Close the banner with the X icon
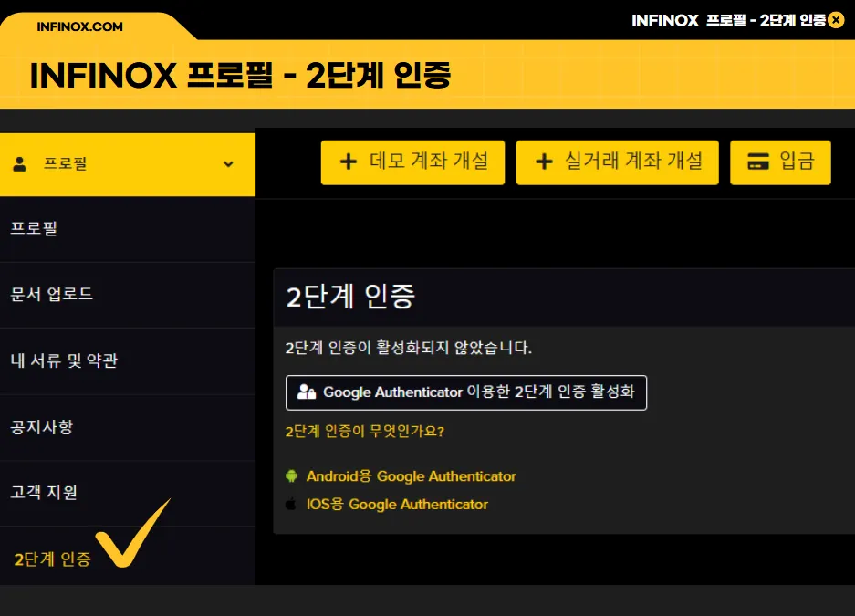Screen dimensions: 855x616 [x=836, y=20]
